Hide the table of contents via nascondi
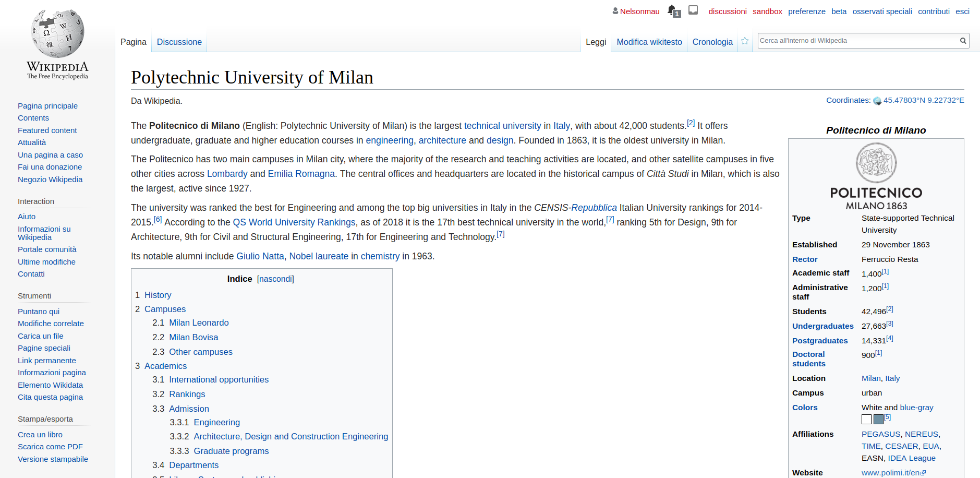980x478 pixels. (x=275, y=279)
